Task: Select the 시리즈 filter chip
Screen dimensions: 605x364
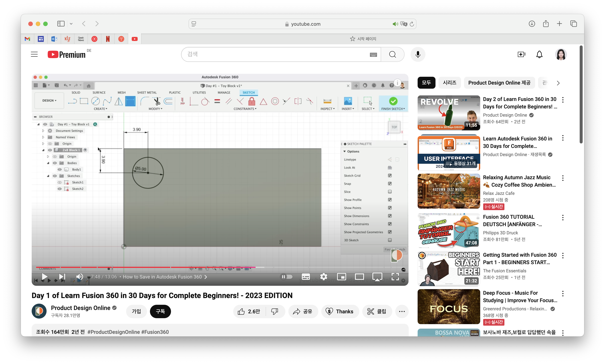Action: [449, 83]
